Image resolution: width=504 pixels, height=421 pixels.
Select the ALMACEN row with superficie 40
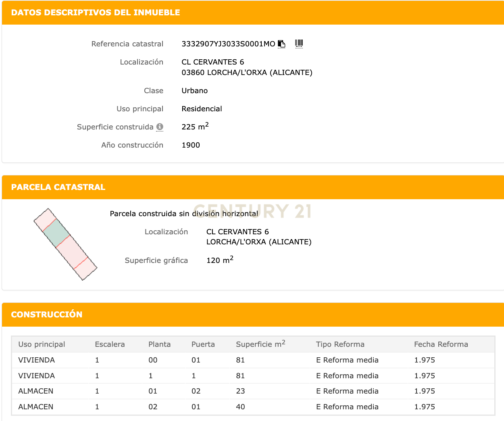point(35,407)
